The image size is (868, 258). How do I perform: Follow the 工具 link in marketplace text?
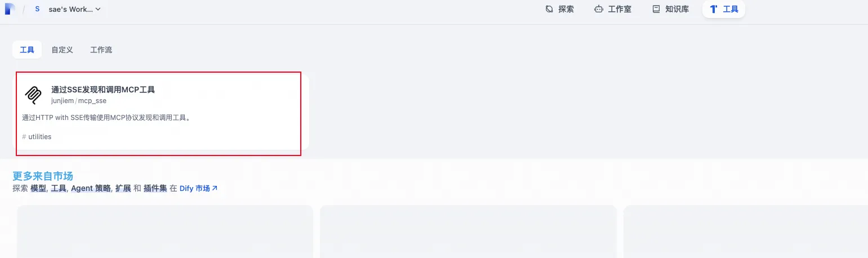59,188
